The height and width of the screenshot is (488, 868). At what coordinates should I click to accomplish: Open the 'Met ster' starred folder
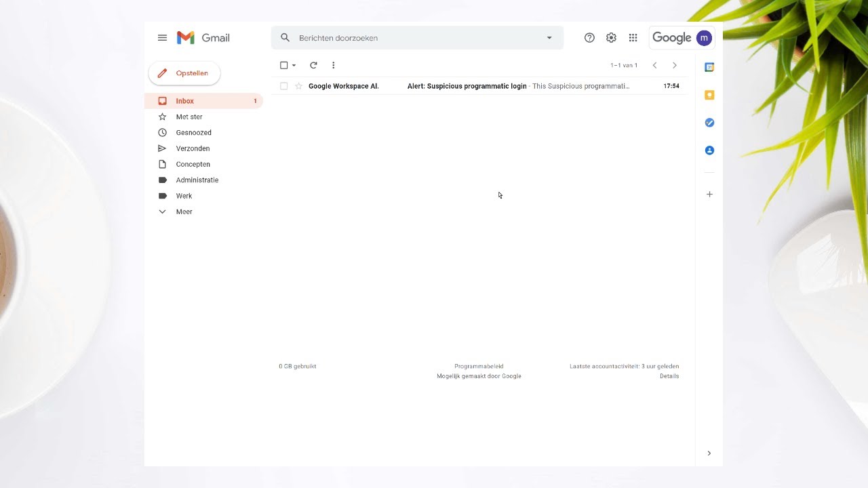point(203,117)
